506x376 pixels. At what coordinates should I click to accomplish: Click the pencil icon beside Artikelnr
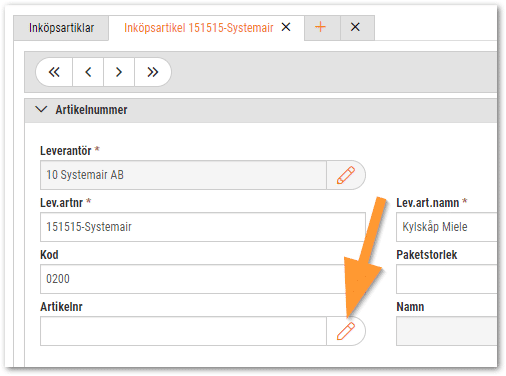tap(346, 331)
